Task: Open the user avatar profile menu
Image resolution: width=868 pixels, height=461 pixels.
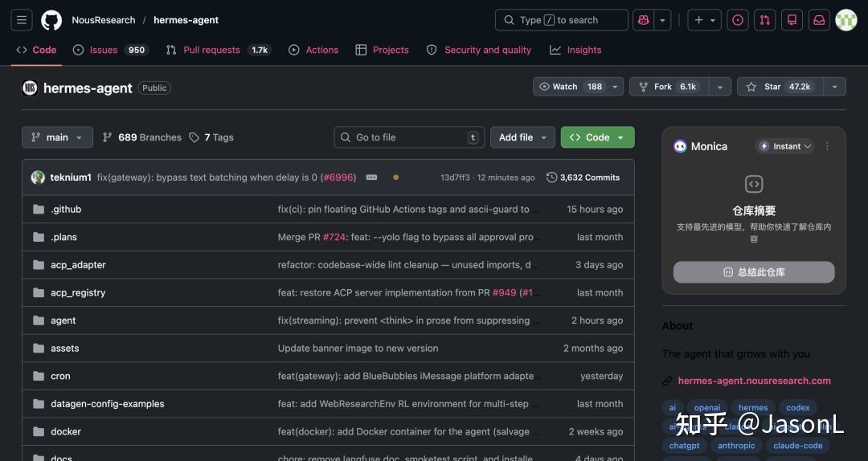Action: coord(845,20)
